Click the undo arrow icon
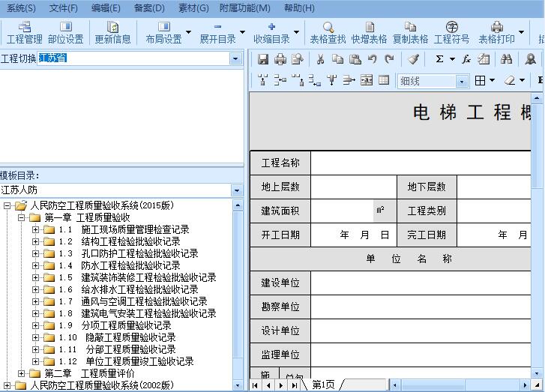545x392 pixels. pyautogui.click(x=373, y=59)
